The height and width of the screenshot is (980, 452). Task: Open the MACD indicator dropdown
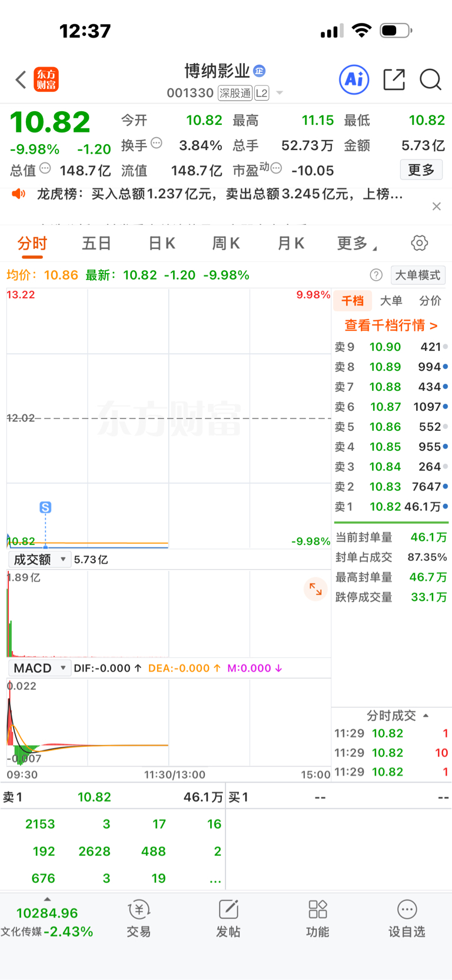39,668
